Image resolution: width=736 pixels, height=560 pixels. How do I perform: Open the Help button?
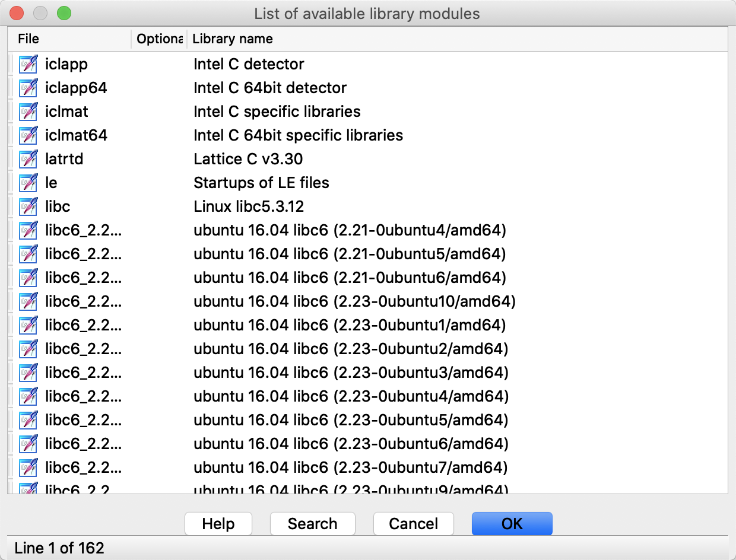click(x=218, y=524)
